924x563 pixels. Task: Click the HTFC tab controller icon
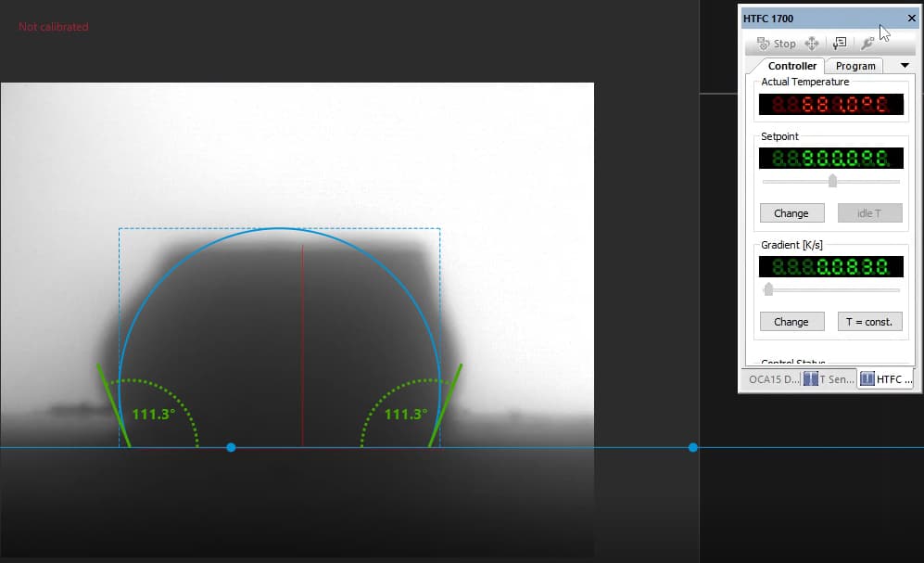(867, 378)
